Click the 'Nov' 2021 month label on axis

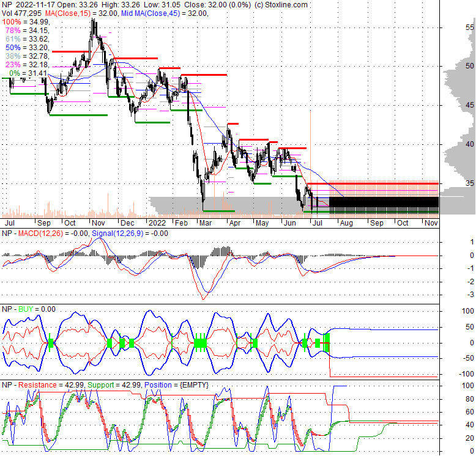pyautogui.click(x=99, y=223)
